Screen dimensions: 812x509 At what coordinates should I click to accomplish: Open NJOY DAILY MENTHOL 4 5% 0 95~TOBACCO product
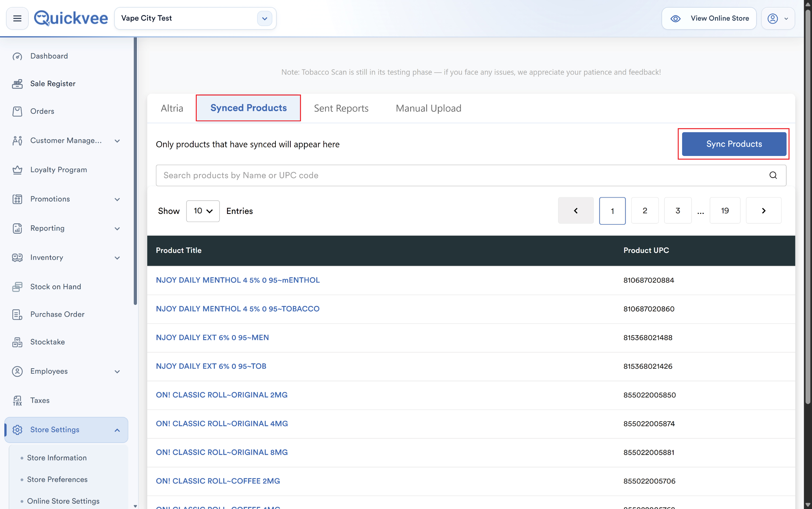238,309
